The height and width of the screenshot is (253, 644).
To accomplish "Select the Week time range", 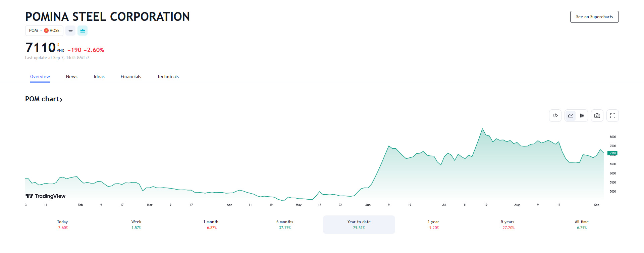I will 137,224.
